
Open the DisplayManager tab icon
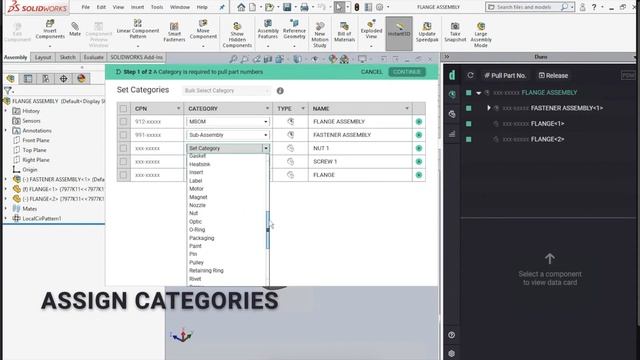(x=81, y=78)
